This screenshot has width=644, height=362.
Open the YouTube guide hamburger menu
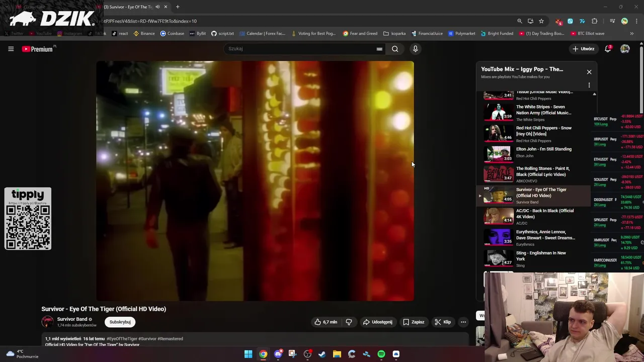coord(11,49)
